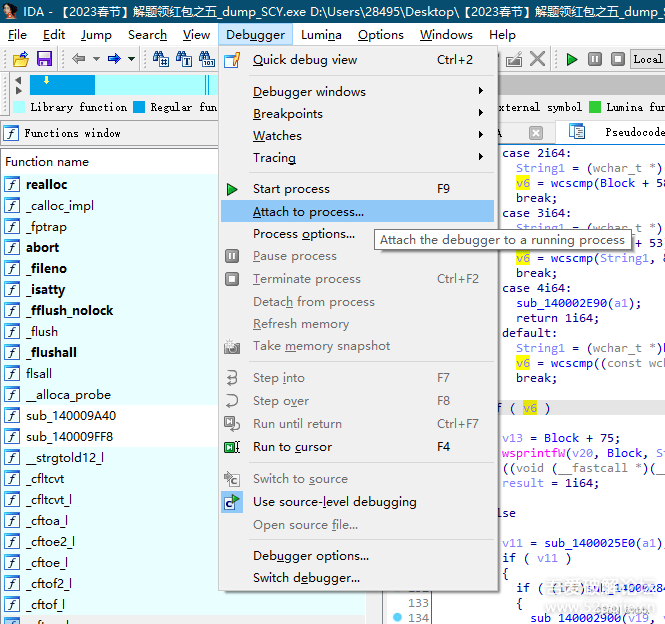Image resolution: width=665 pixels, height=624 pixels.
Task: Open the Search menu
Action: [x=147, y=35]
